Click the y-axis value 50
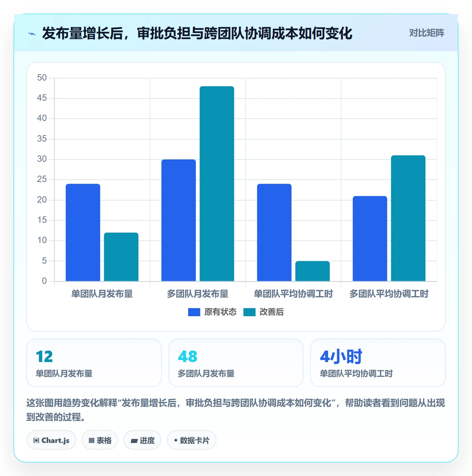The image size is (472, 476). [42, 78]
